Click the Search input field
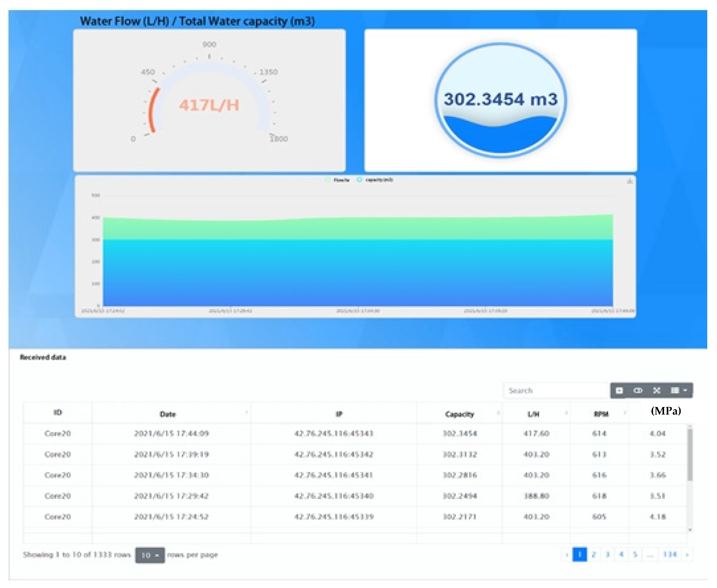 coord(556,391)
